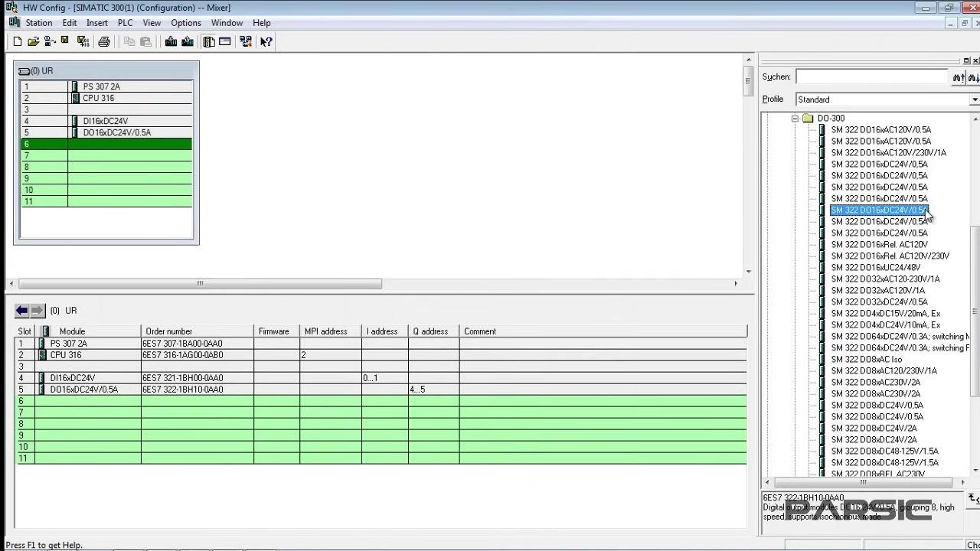Open the Profile Standard dropdown arrow

tap(975, 99)
